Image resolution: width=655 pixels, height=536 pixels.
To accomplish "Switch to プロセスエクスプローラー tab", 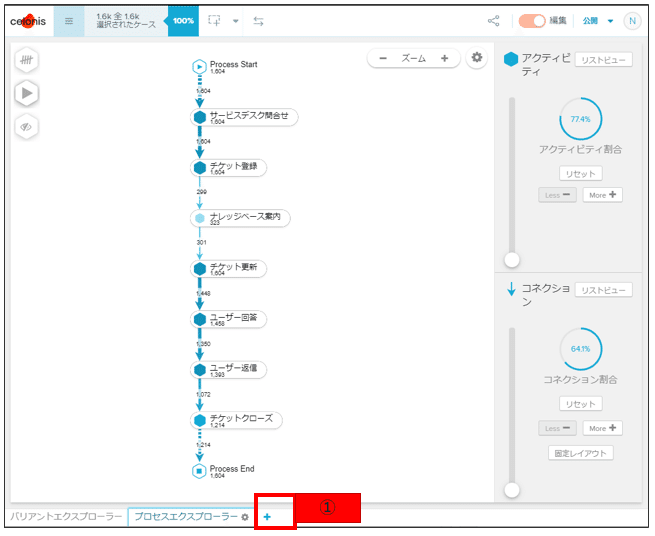I will [x=186, y=517].
